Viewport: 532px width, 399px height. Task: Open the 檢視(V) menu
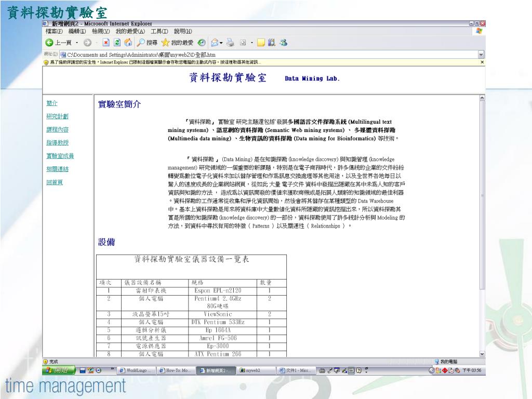click(100, 31)
